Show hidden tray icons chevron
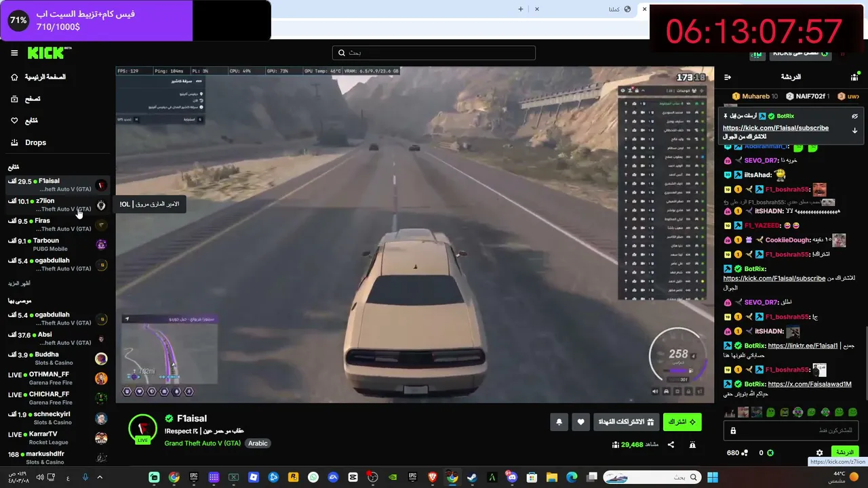 coord(100,477)
